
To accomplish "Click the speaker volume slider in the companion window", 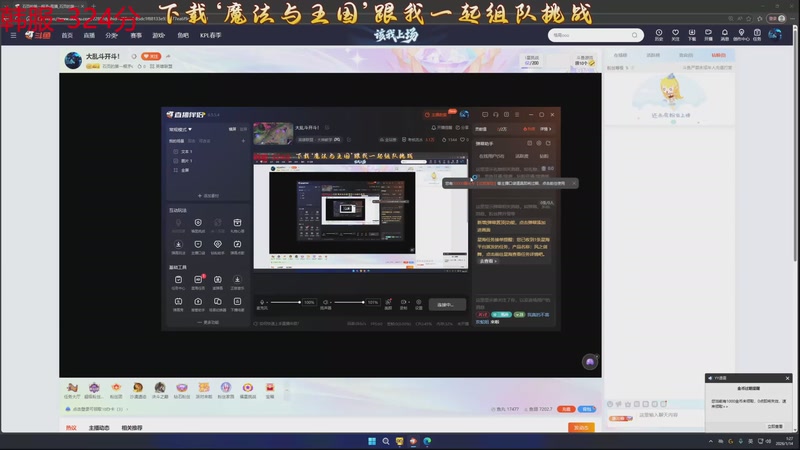I will pos(349,302).
